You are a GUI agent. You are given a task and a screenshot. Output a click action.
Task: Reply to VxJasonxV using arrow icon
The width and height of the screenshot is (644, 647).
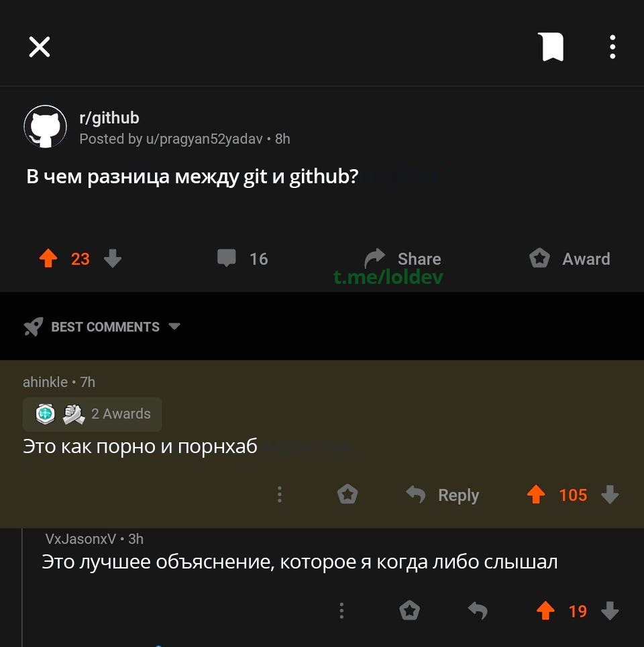pyautogui.click(x=478, y=610)
